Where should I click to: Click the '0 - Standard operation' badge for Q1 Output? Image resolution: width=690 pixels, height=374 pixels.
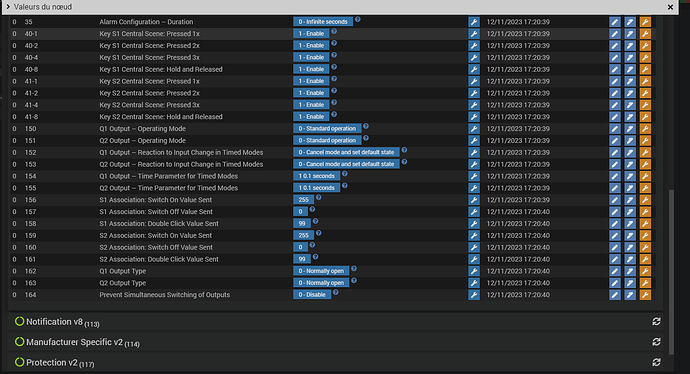click(327, 128)
